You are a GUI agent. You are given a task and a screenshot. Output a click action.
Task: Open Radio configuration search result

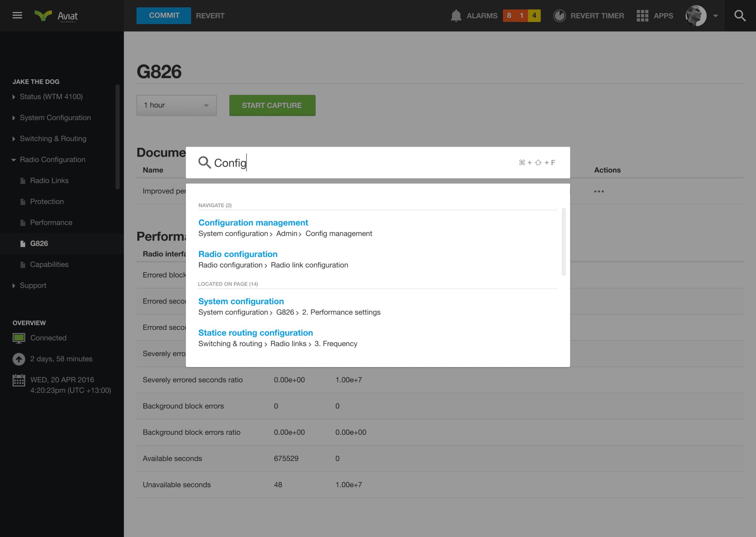coord(237,254)
